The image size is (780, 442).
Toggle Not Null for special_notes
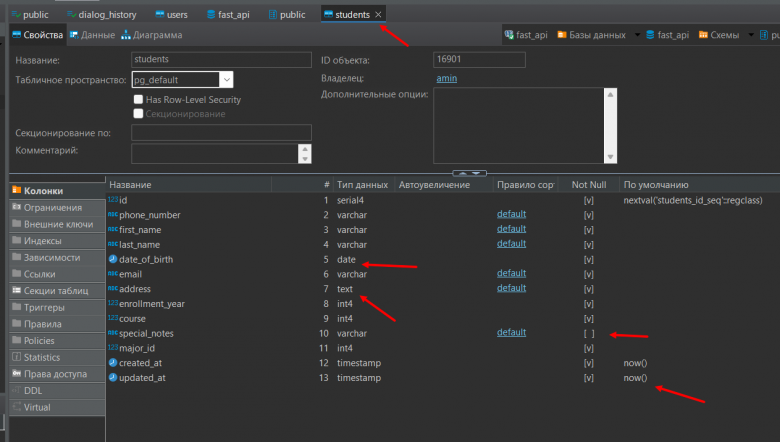pos(589,334)
